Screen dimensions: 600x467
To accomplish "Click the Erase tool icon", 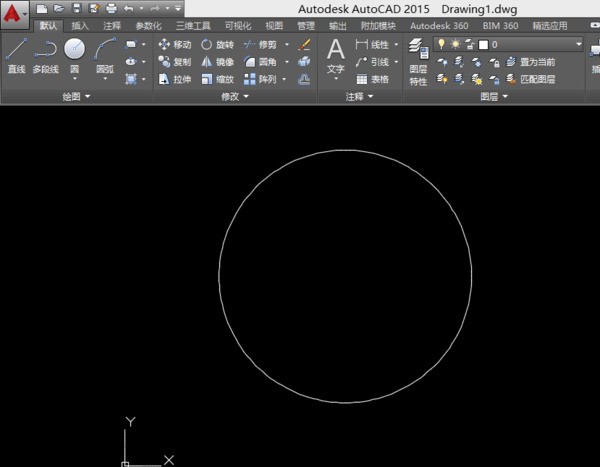I will [x=304, y=44].
